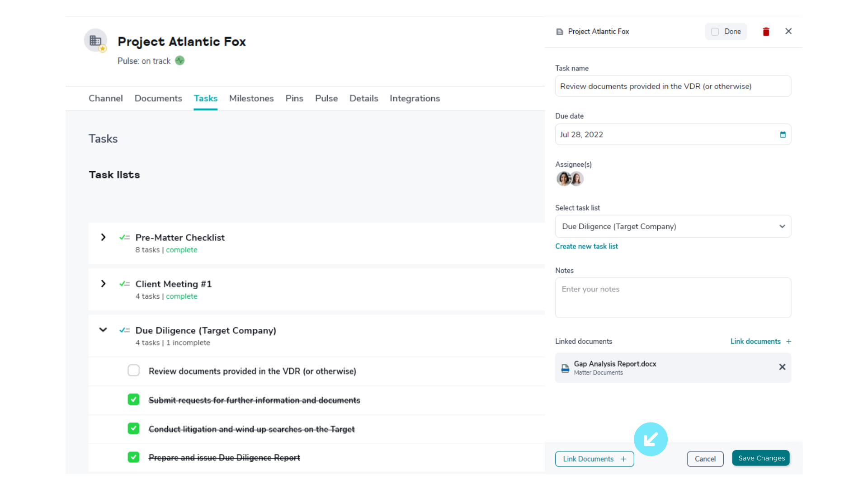This screenshot has height=488, width=868.
Task: Click the green pulse status icon
Action: pyautogui.click(x=180, y=61)
